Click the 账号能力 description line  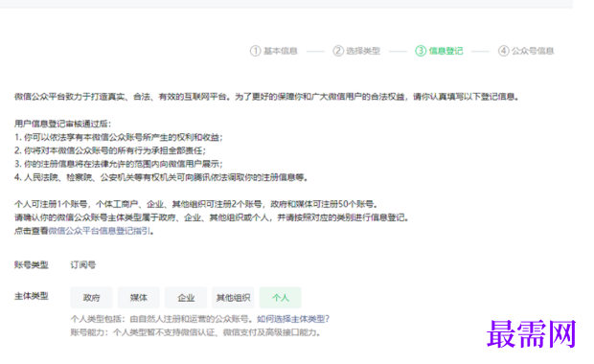click(x=195, y=332)
